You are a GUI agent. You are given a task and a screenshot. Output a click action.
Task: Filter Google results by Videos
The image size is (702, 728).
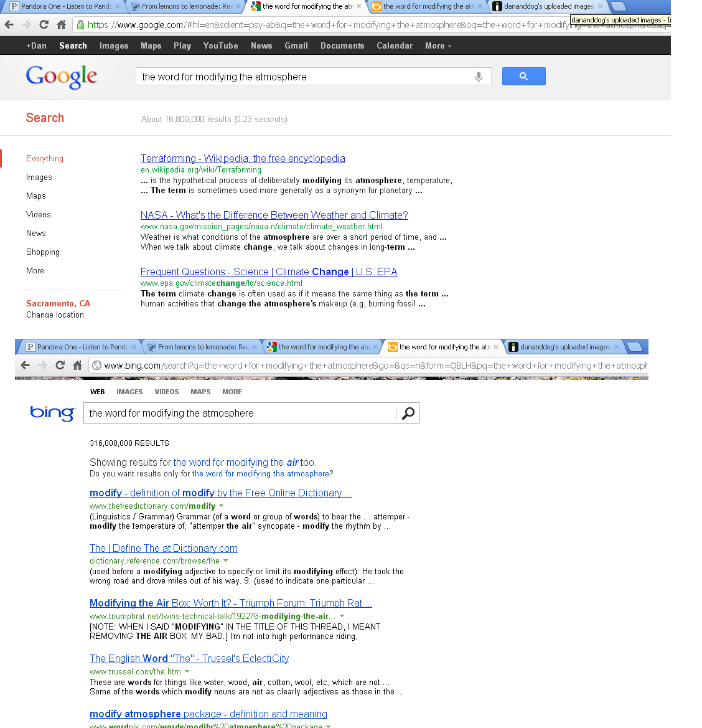pyautogui.click(x=38, y=214)
